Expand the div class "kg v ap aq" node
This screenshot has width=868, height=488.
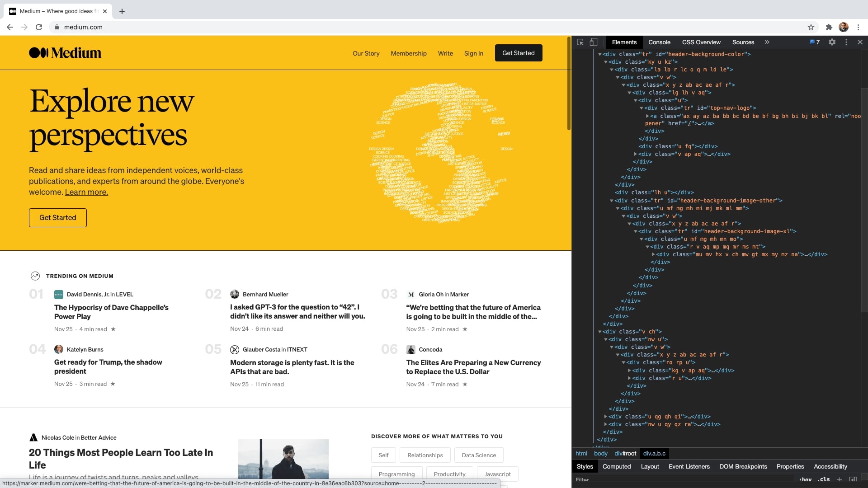629,371
